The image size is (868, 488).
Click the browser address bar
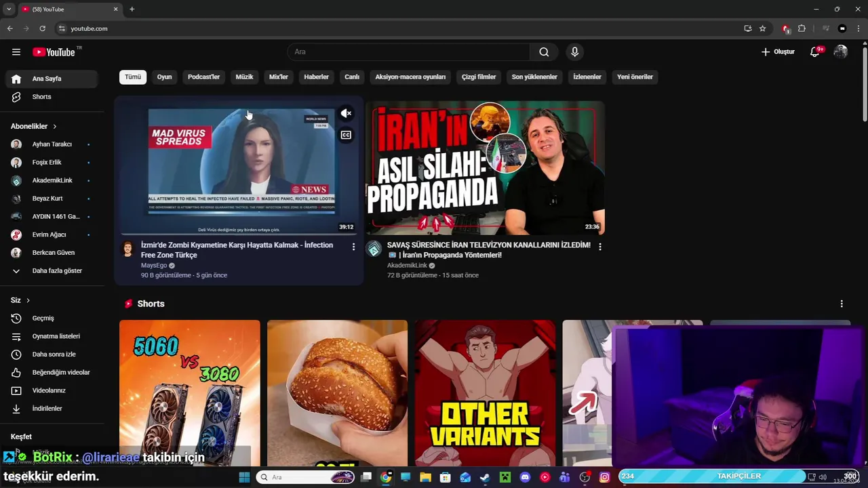pos(400,28)
